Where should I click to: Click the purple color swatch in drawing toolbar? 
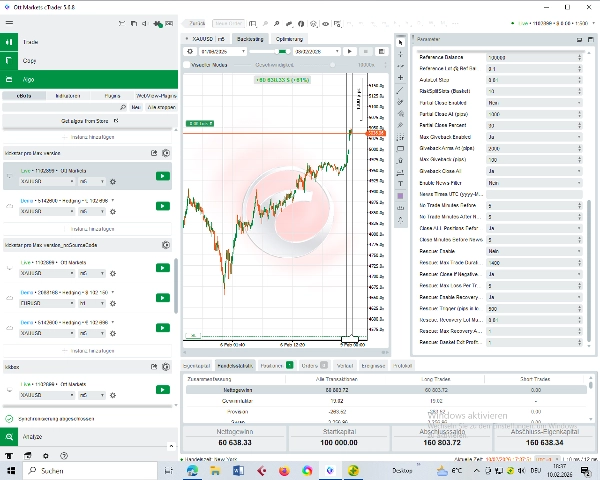pos(400,196)
